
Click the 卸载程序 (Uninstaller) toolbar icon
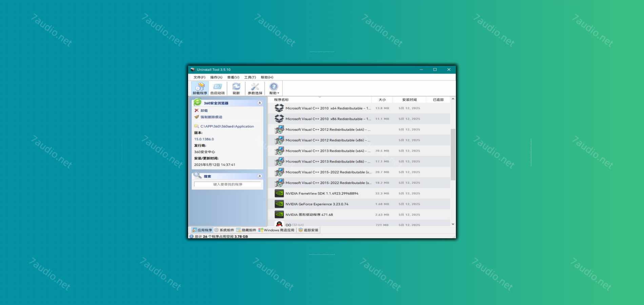coord(200,88)
